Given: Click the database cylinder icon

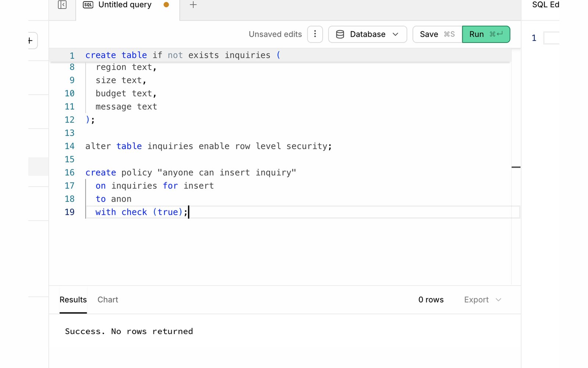Looking at the screenshot, I should pyautogui.click(x=340, y=34).
